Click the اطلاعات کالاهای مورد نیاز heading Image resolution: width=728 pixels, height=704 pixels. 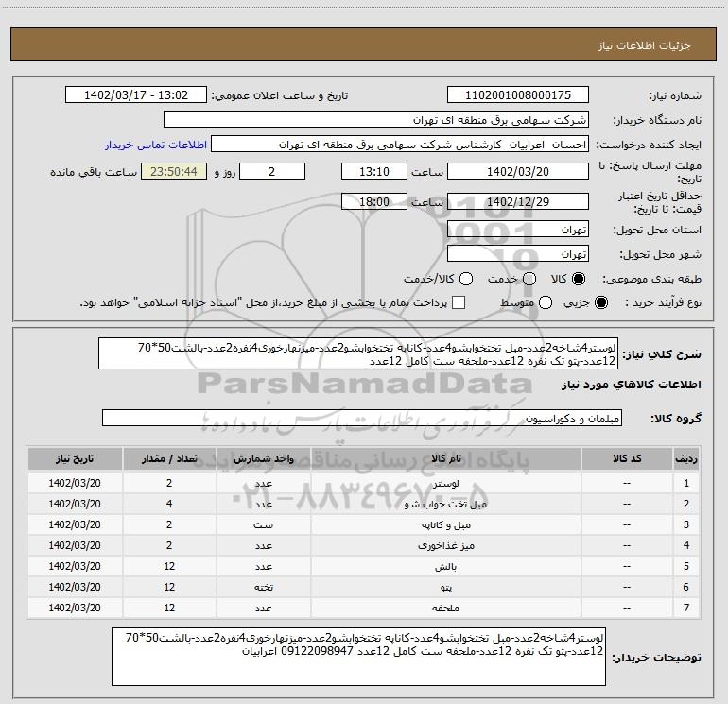point(632,385)
